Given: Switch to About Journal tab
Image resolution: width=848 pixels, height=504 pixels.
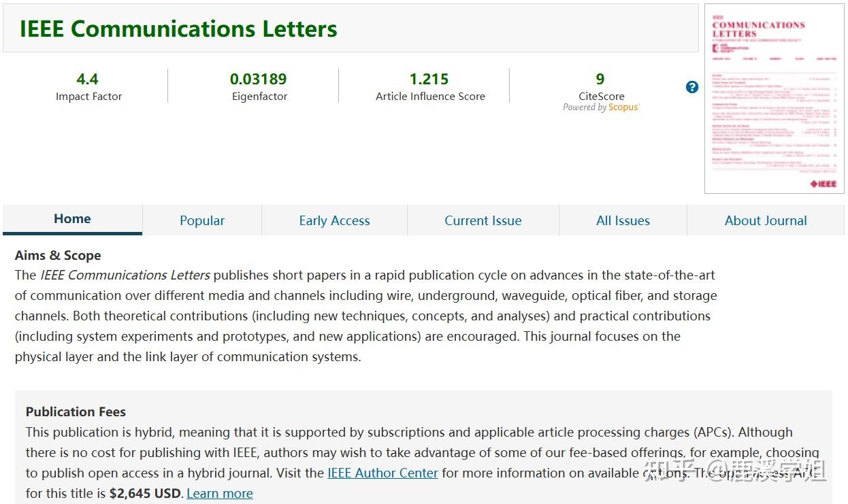Looking at the screenshot, I should click(766, 220).
